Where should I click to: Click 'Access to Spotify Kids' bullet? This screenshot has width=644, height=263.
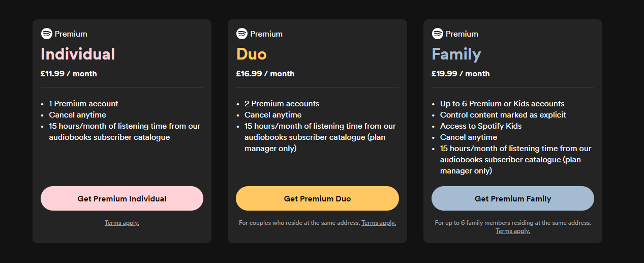coord(481,126)
